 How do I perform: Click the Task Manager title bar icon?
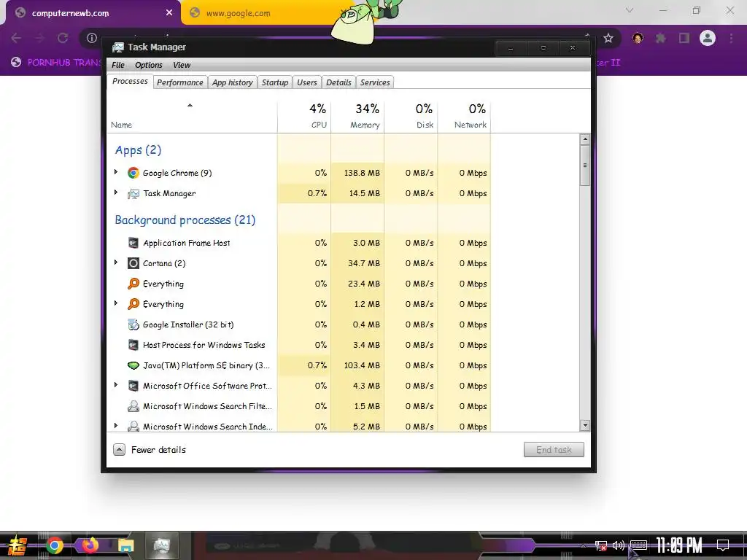point(117,47)
